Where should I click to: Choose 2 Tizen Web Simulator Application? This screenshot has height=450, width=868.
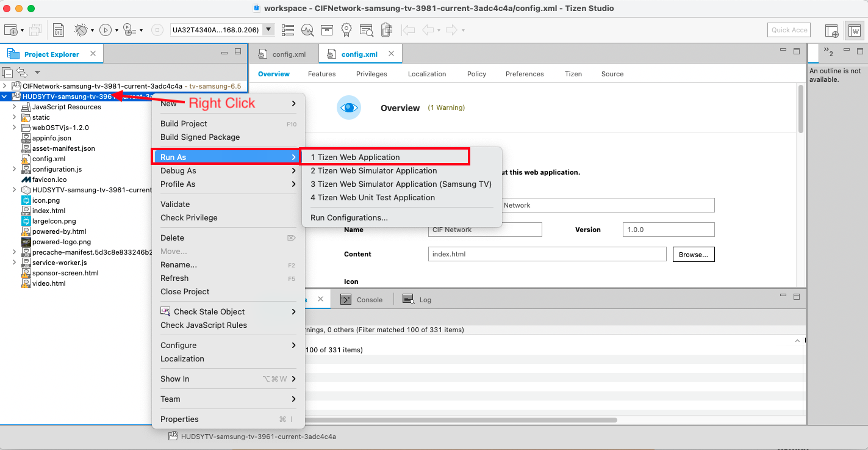[401, 171]
